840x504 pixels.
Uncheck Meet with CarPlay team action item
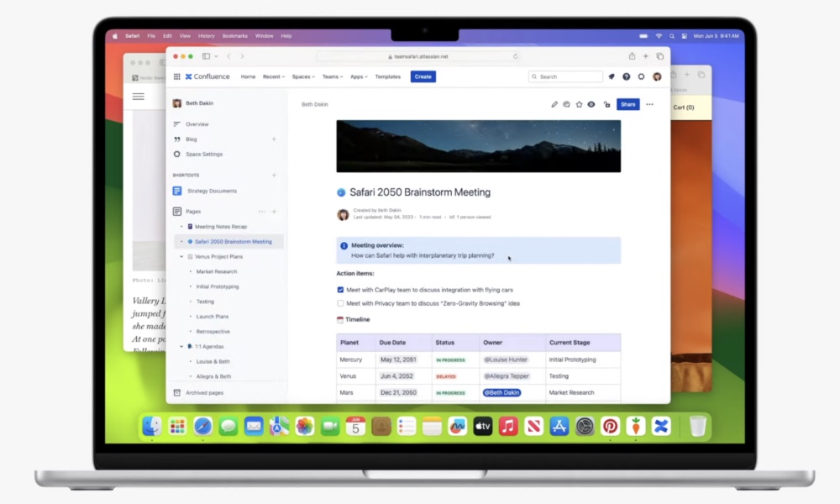340,290
